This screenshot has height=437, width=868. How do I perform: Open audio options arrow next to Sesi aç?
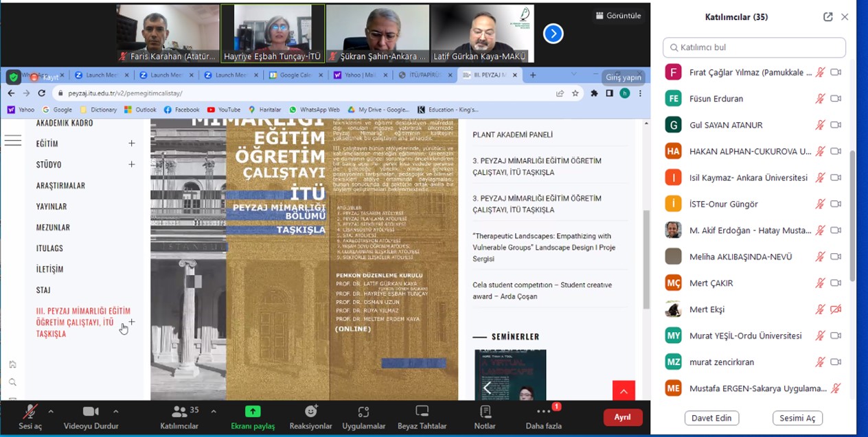50,412
